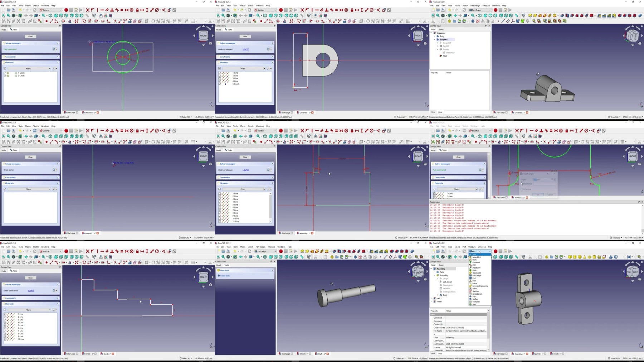Click Mirrored tool in Body001 Part Design window
The height and width of the screenshot is (362, 644).
(x=599, y=15)
